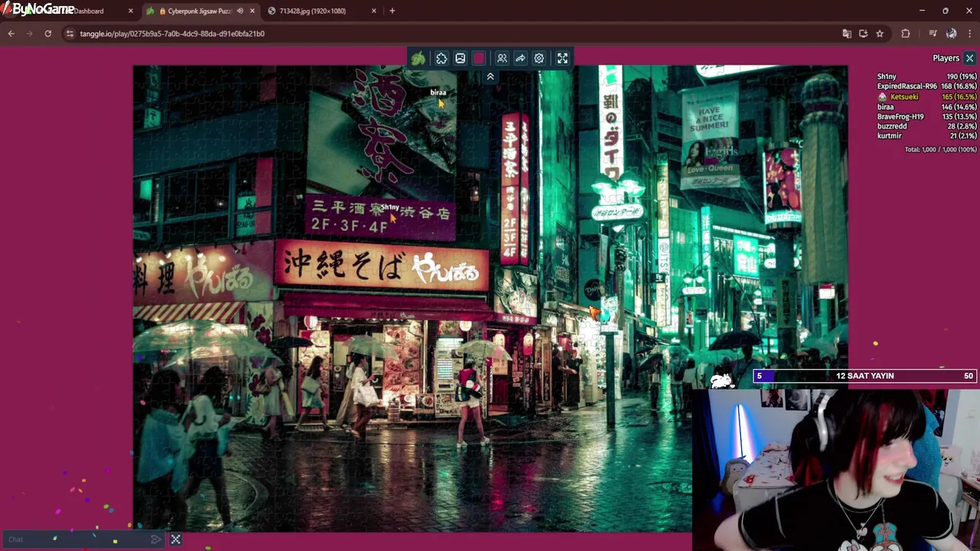Screen dimensions: 980x551
Task: Open the puzzle piece options icon
Action: 442,58
